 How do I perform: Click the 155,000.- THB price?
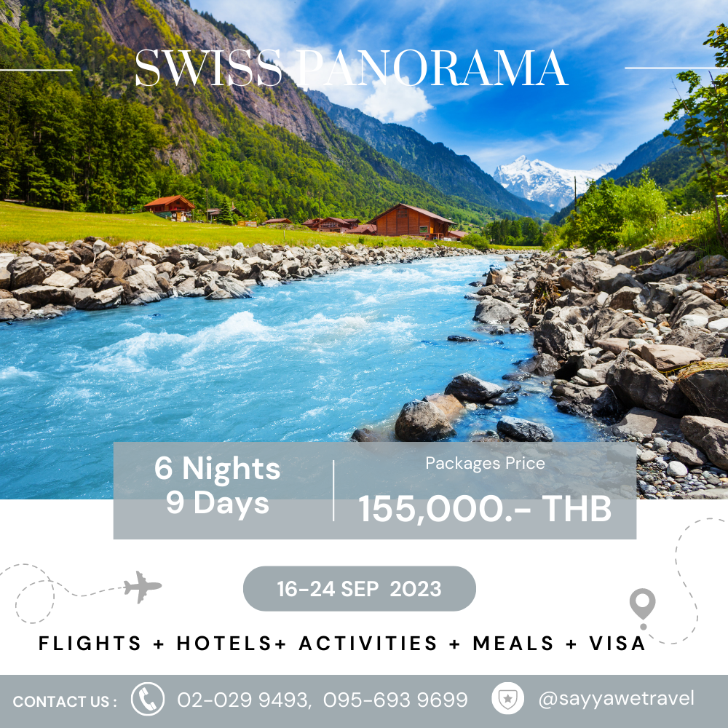point(485,510)
